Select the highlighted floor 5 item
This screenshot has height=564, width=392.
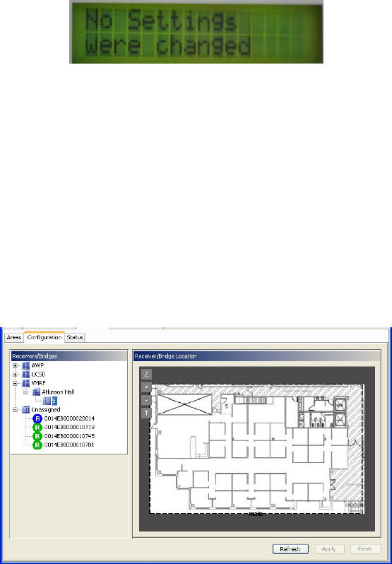click(54, 400)
